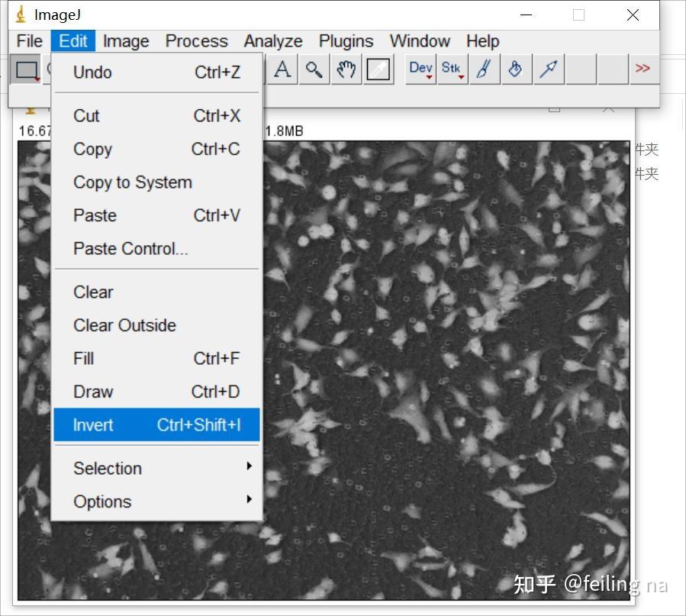Select the Text tool

pyautogui.click(x=282, y=69)
